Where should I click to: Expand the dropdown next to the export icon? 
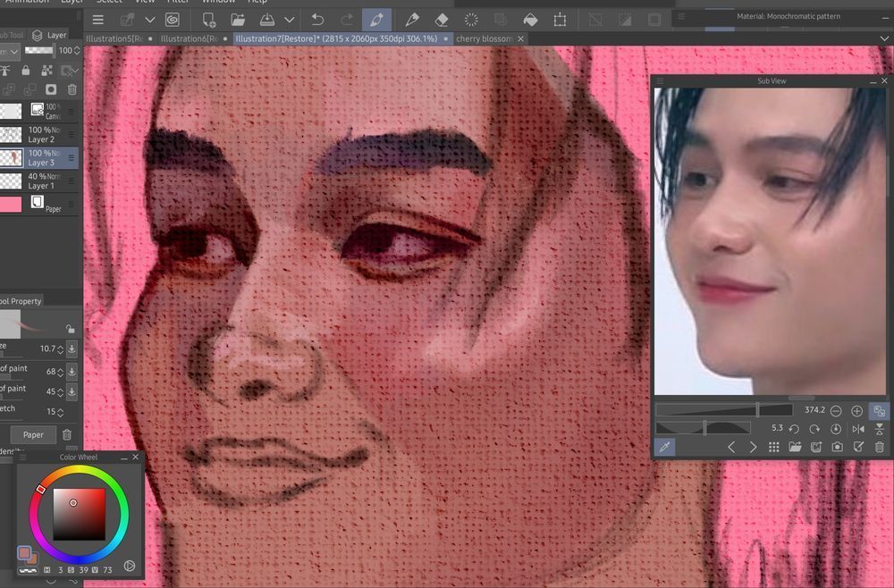pos(289,20)
